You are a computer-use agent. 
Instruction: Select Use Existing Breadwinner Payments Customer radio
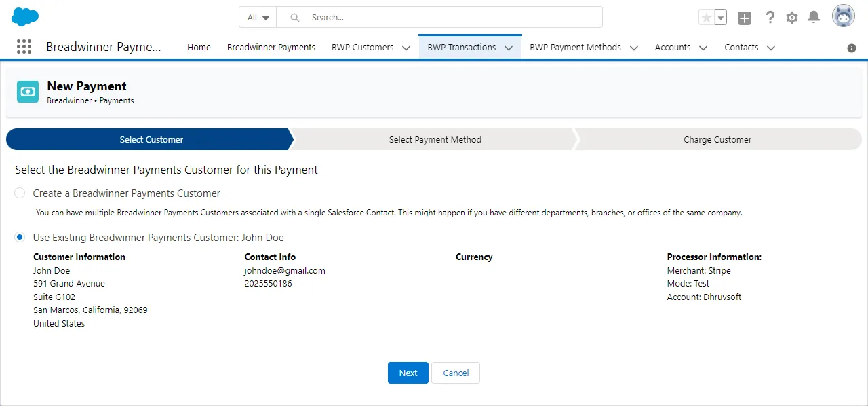[20, 237]
